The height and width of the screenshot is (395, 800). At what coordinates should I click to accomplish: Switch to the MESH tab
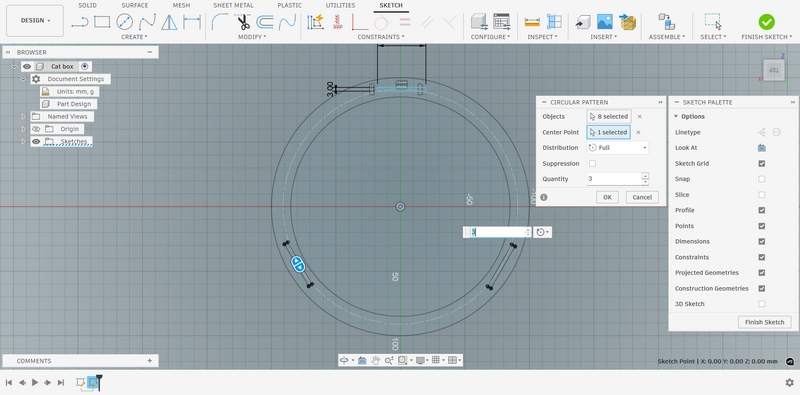click(x=181, y=6)
